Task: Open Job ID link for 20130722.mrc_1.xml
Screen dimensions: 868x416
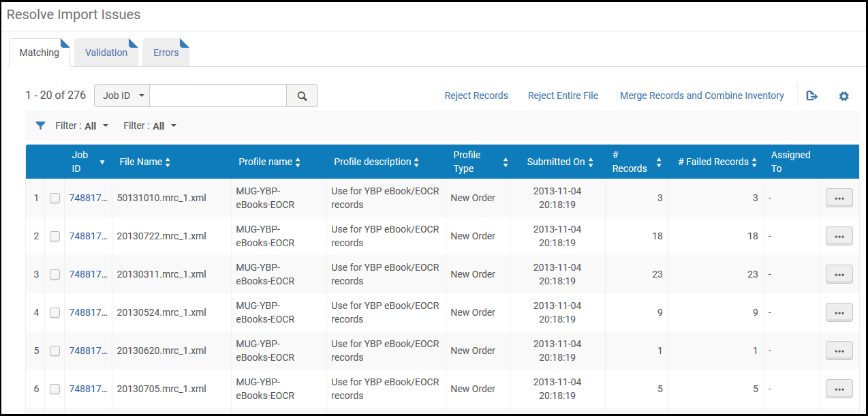Action: point(89,236)
